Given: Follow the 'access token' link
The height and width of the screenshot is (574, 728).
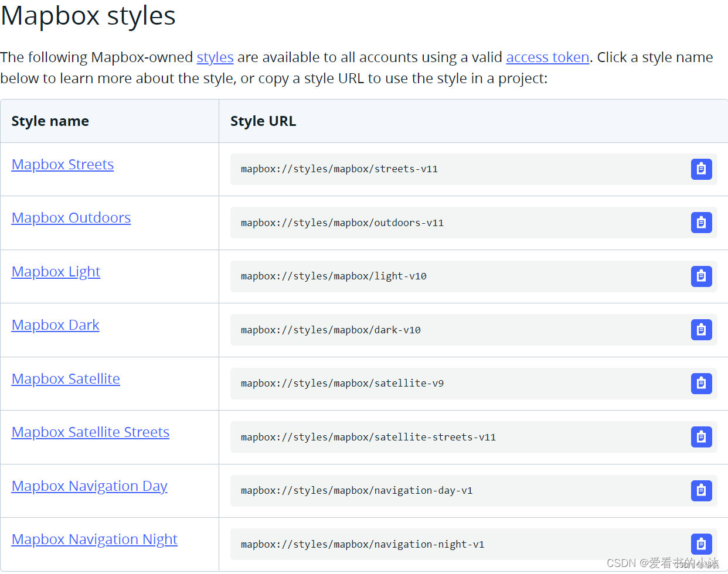Looking at the screenshot, I should [547, 57].
